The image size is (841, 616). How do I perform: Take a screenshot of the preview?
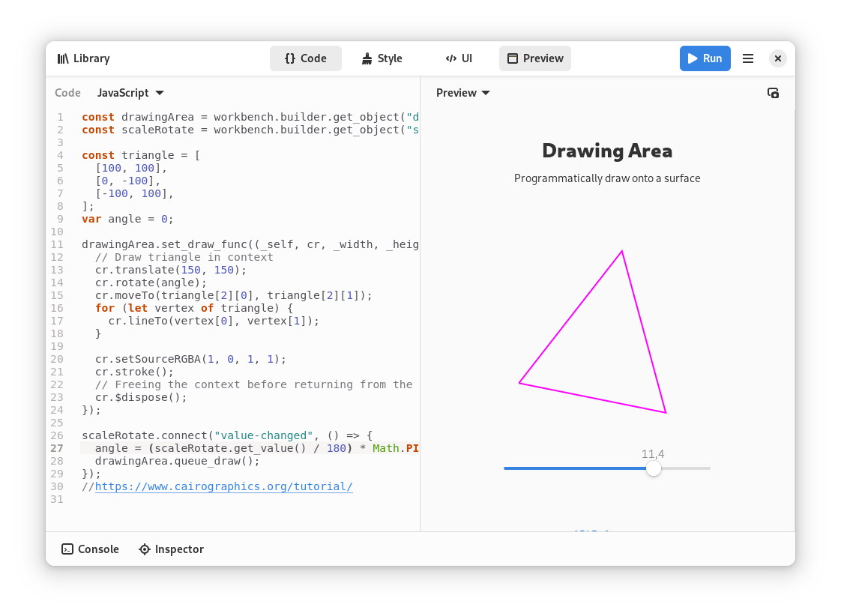coord(773,93)
